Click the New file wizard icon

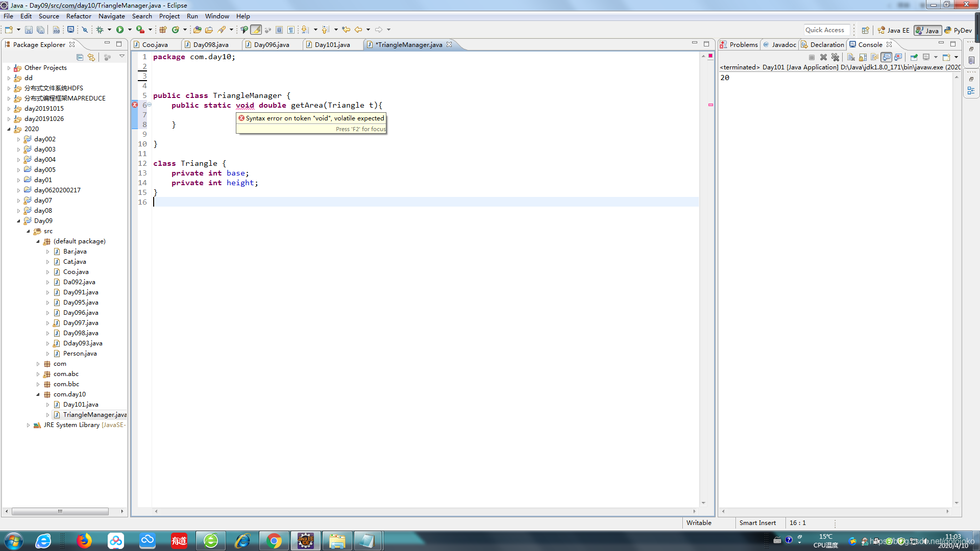9,30
